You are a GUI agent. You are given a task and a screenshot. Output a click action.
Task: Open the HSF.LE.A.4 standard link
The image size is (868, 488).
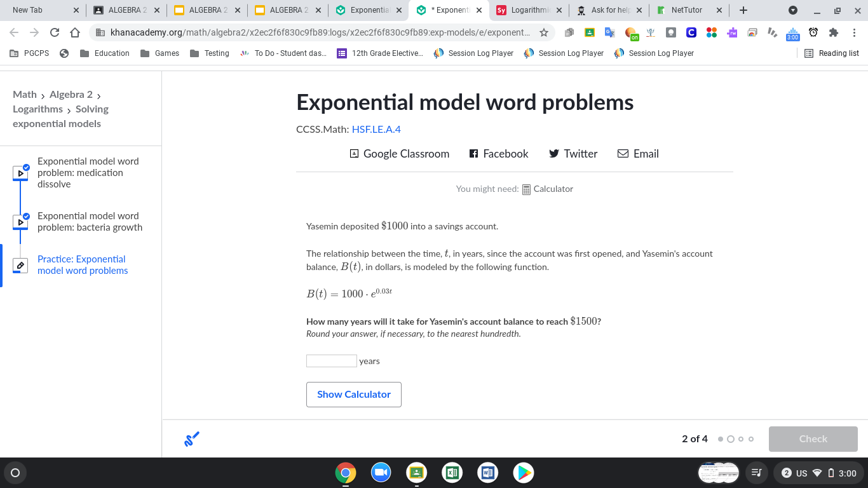[x=376, y=130]
